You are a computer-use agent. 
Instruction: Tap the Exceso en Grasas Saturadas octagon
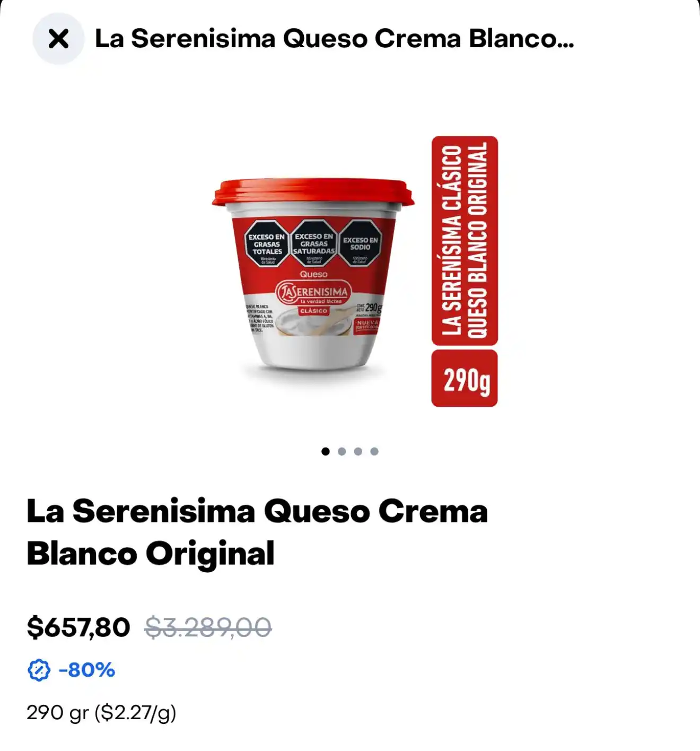pos(314,243)
